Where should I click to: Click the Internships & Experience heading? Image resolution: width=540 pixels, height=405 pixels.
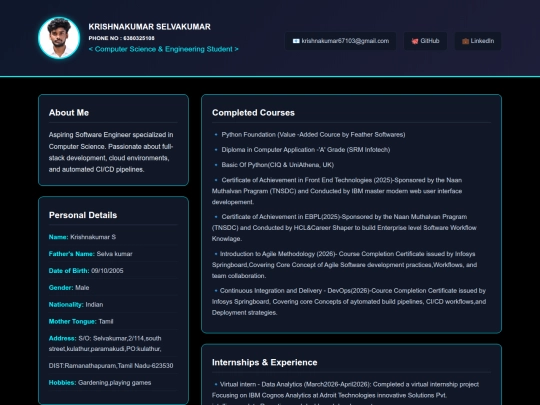coord(264,362)
